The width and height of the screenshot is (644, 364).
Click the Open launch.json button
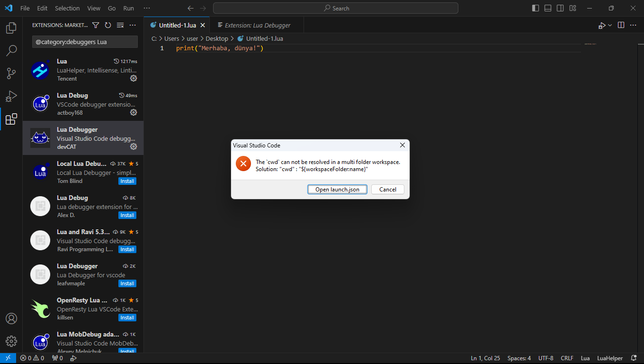tap(338, 190)
